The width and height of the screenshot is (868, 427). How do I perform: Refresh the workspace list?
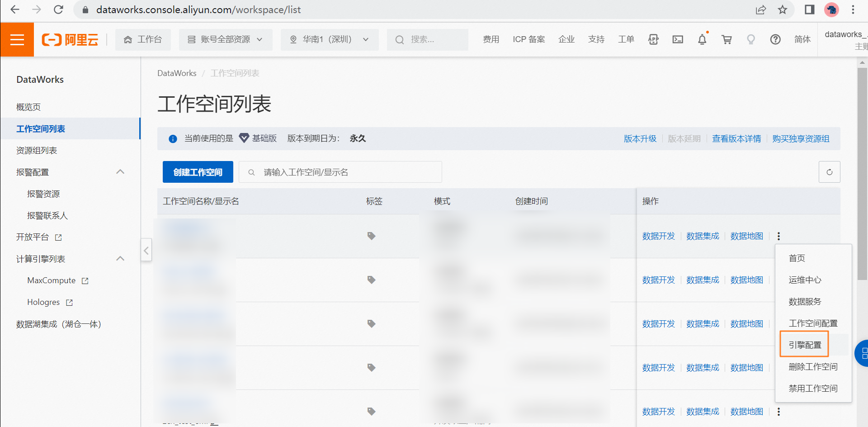(x=830, y=172)
